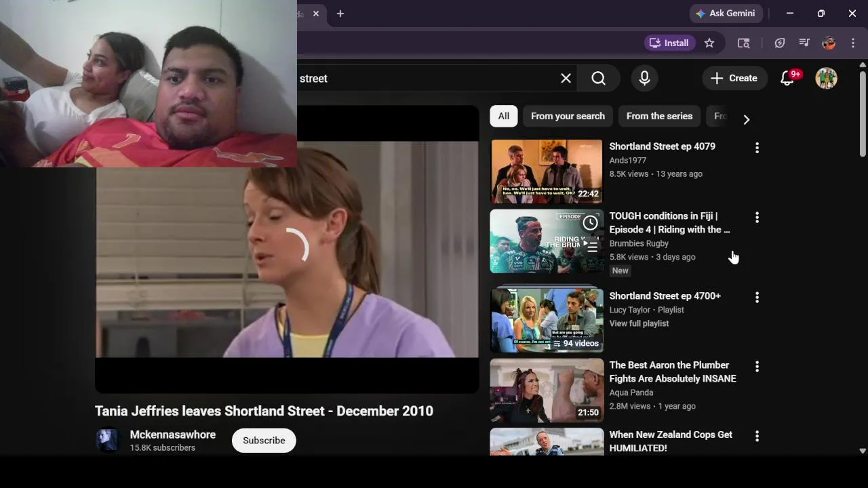Open When New Zealand Cops Get HUMILIATED title
Viewport: 868px width, 488px height.
point(671,441)
